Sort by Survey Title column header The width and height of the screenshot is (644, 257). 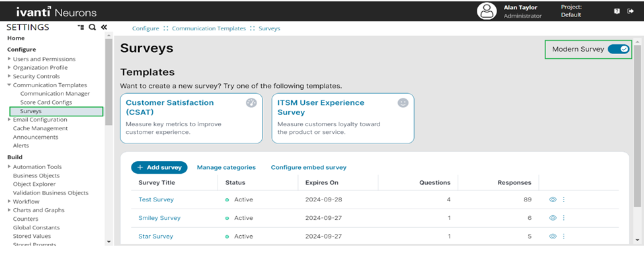point(157,183)
